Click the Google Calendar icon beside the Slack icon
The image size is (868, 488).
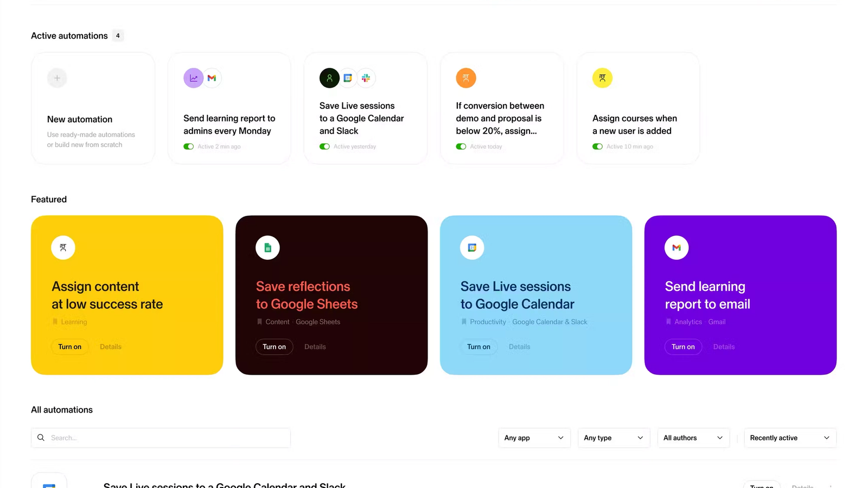348,78
